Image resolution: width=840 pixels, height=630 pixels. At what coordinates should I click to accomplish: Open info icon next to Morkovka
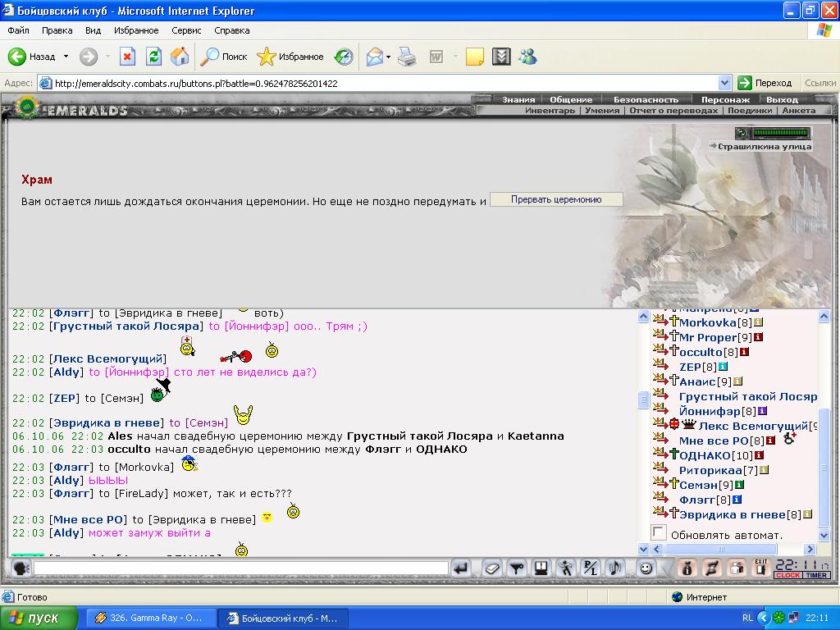click(759, 322)
